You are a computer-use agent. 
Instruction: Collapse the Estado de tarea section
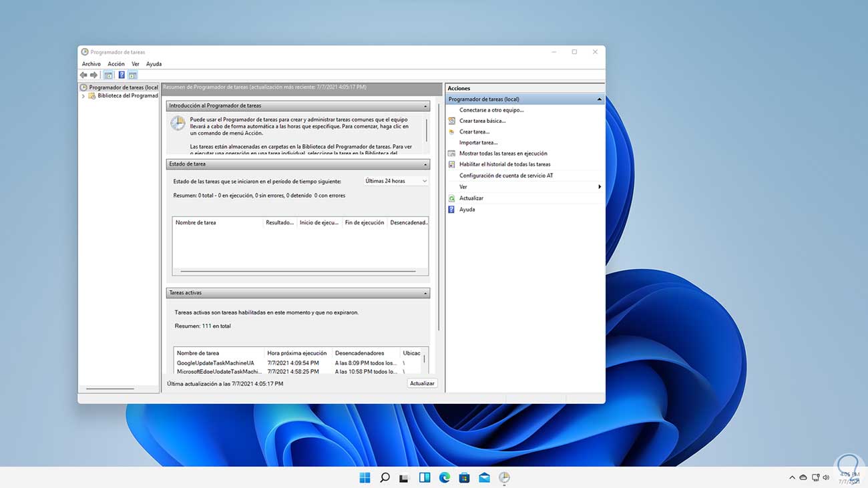pos(425,164)
